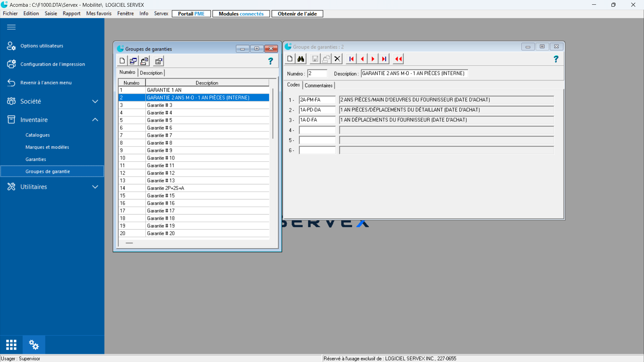644x362 pixels.
Task: Click the next record red arrow
Action: [x=373, y=59]
